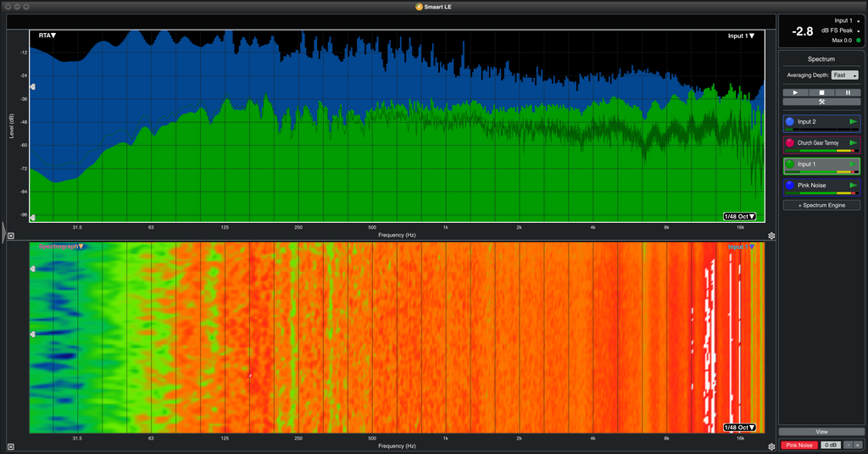Click the Frequency (Hz) label under RTA
The image size is (868, 454).
(x=397, y=235)
